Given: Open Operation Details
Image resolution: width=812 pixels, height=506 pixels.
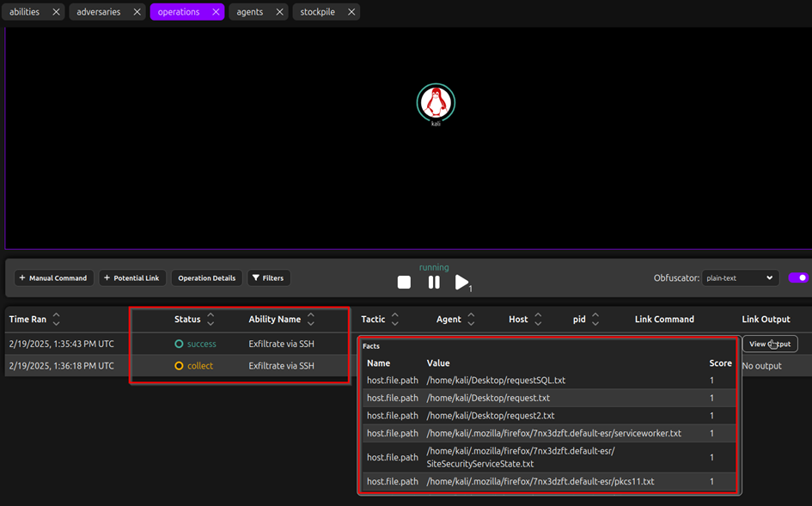Looking at the screenshot, I should 206,277.
